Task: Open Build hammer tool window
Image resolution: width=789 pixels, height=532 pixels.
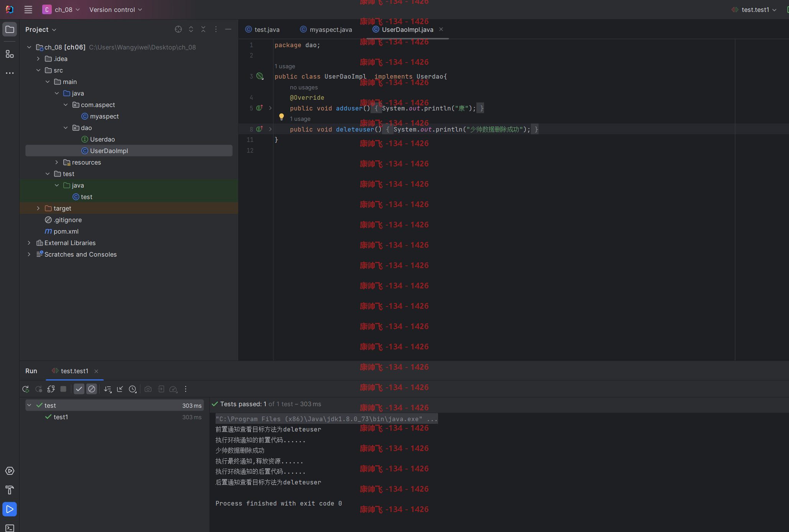Action: click(10, 490)
